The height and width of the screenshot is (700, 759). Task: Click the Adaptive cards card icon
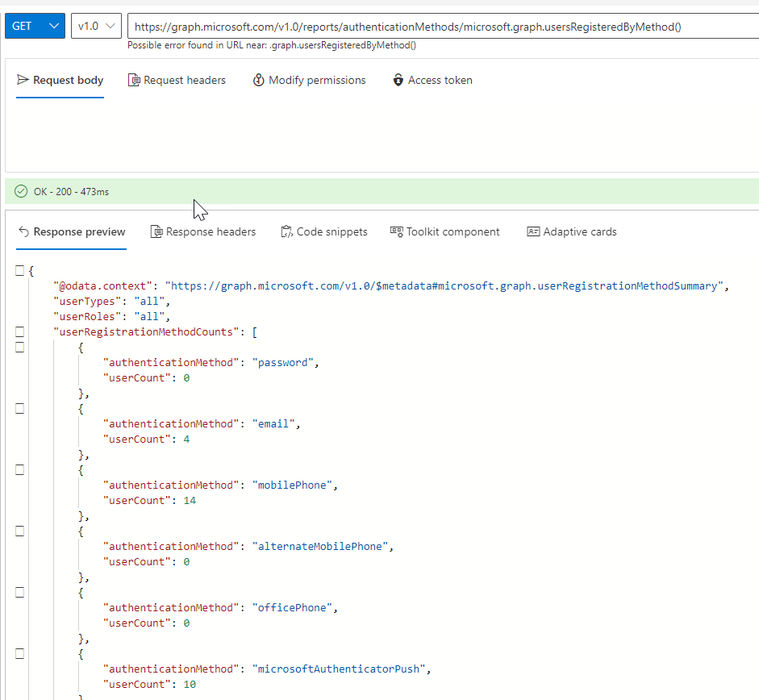click(x=533, y=232)
